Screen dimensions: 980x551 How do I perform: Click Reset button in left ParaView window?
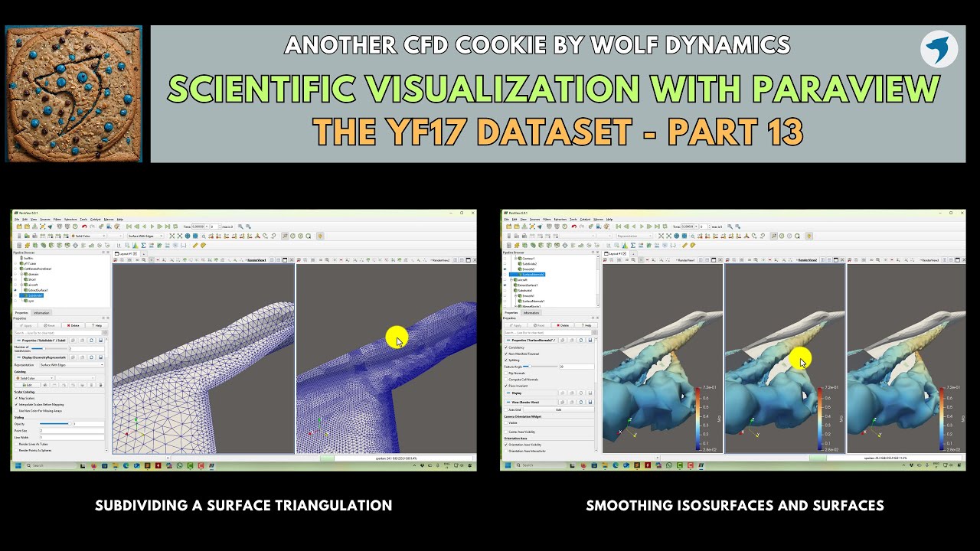pos(49,325)
